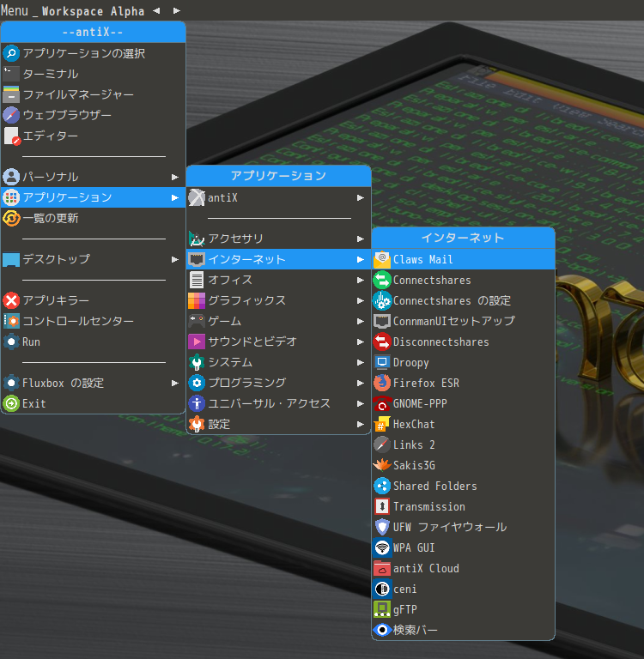Launch Run from the antiX menu

coord(94,342)
